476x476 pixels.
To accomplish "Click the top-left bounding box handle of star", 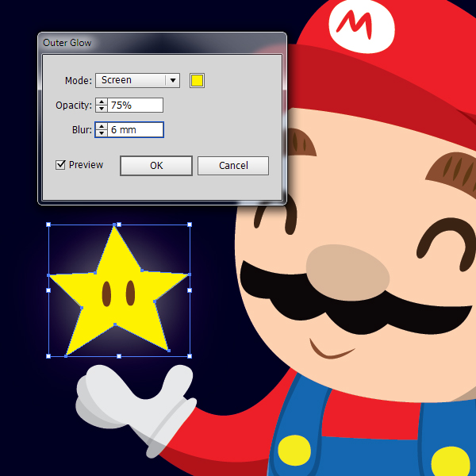I will pyautogui.click(x=48, y=225).
